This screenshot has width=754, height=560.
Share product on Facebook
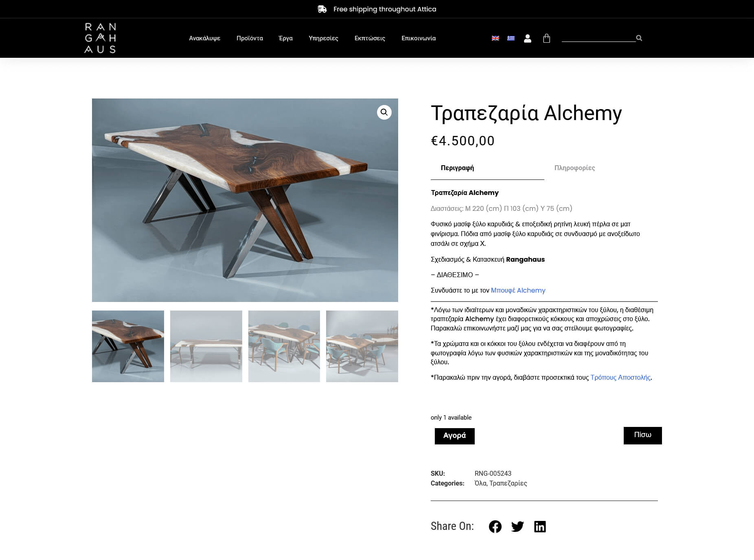(x=495, y=526)
